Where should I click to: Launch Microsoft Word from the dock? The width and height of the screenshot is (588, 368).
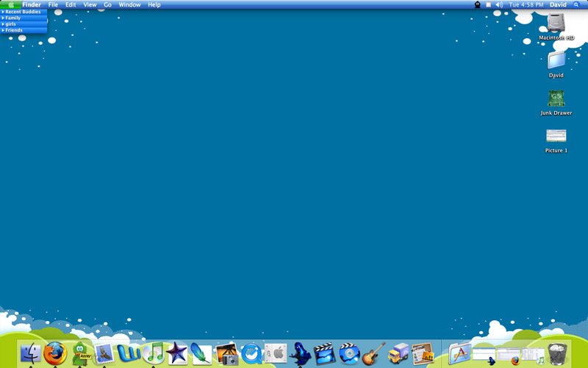(129, 353)
